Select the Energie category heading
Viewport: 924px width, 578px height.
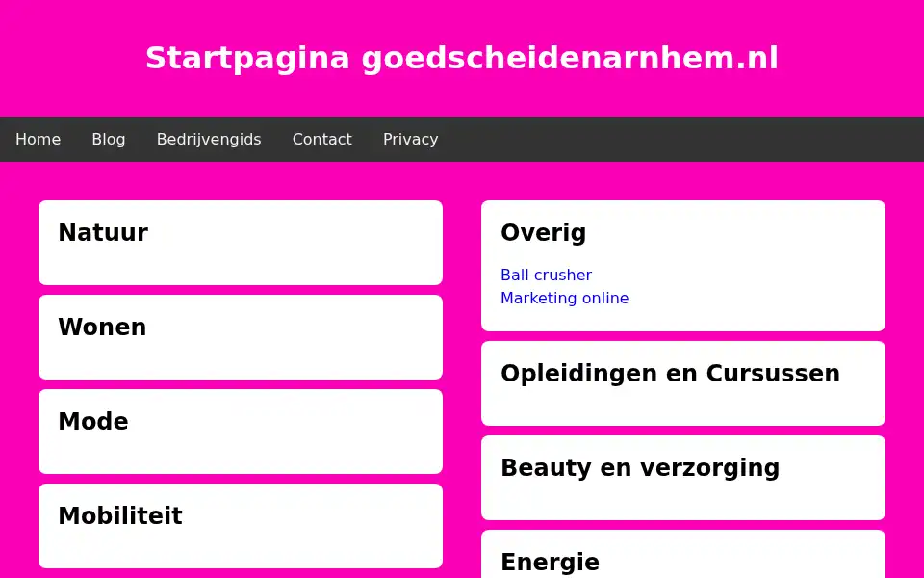tap(550, 562)
